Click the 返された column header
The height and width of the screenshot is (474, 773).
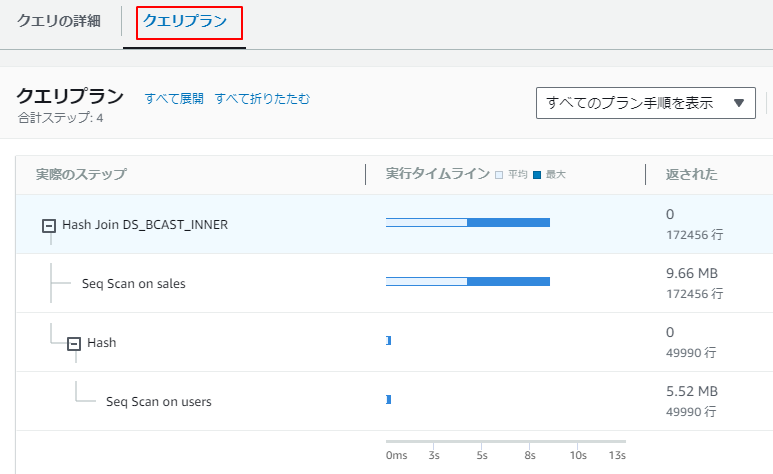point(692,174)
